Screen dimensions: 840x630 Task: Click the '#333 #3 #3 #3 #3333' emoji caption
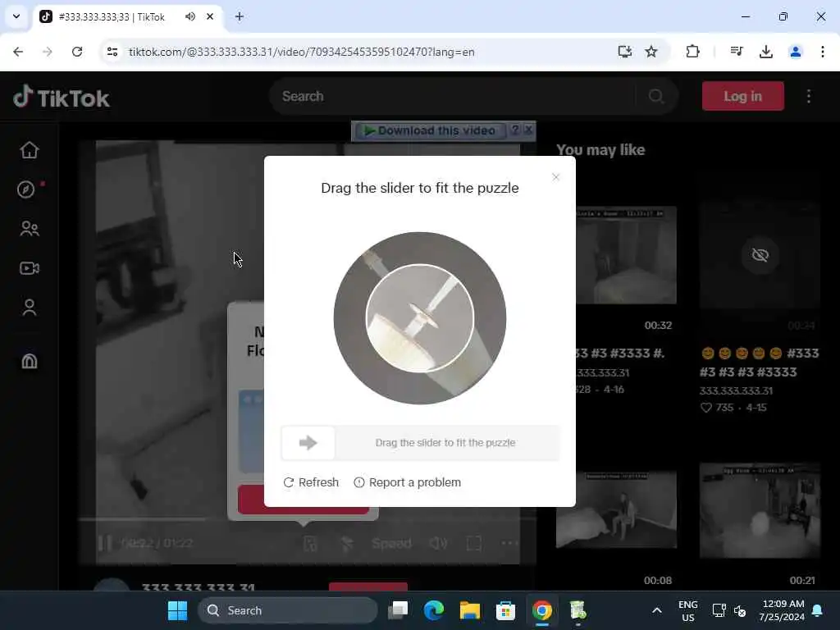760,363
